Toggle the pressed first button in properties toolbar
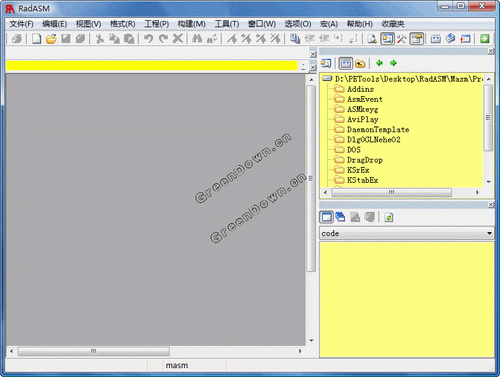The image size is (500, 377). coord(326,217)
